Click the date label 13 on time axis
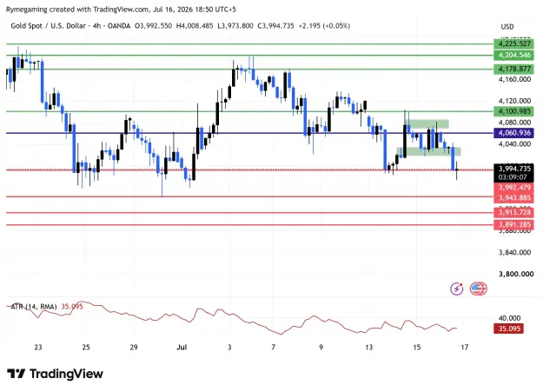 (369, 347)
